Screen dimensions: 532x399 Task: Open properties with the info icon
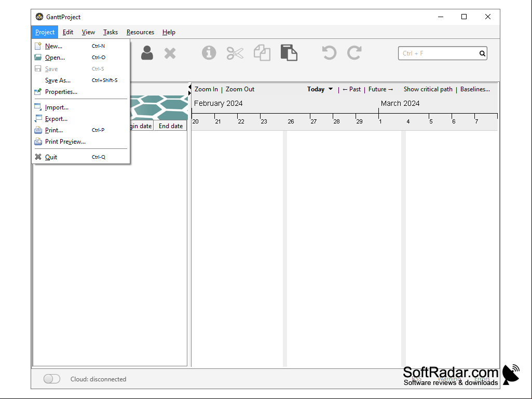209,53
